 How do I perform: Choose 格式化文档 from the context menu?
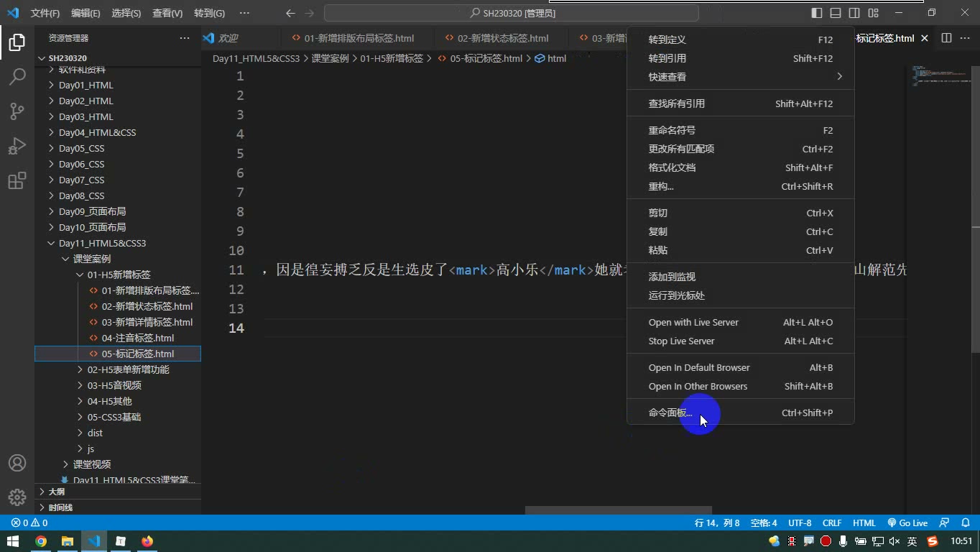(741, 167)
